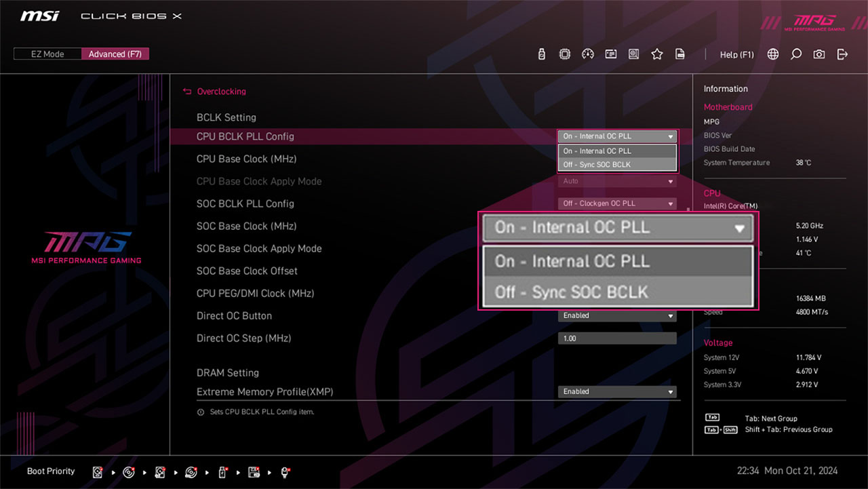
Task: Switch to EZ Mode
Action: [x=47, y=54]
